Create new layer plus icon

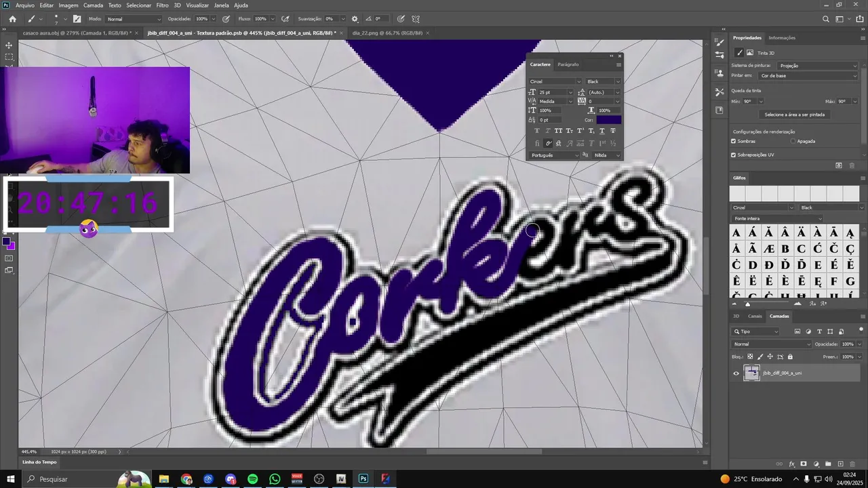[840, 464]
